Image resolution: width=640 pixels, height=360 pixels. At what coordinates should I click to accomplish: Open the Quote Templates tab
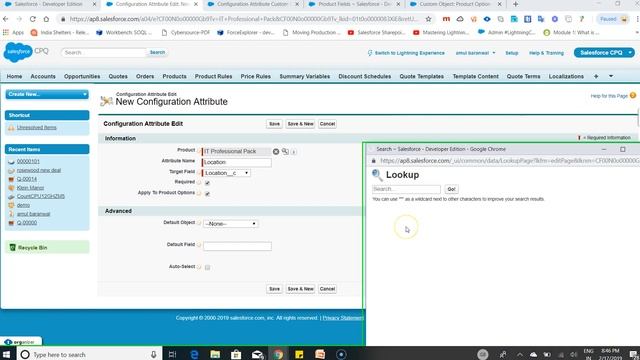point(422,76)
